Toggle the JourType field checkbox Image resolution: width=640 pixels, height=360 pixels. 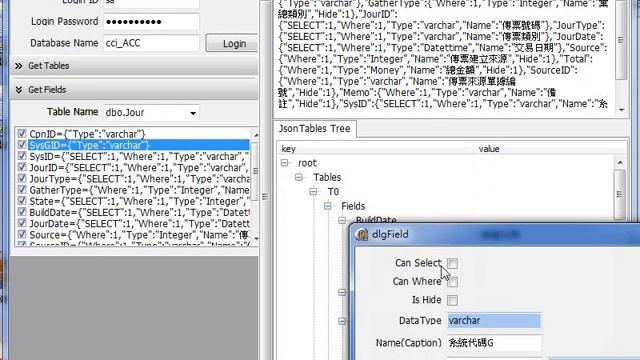coord(22,178)
